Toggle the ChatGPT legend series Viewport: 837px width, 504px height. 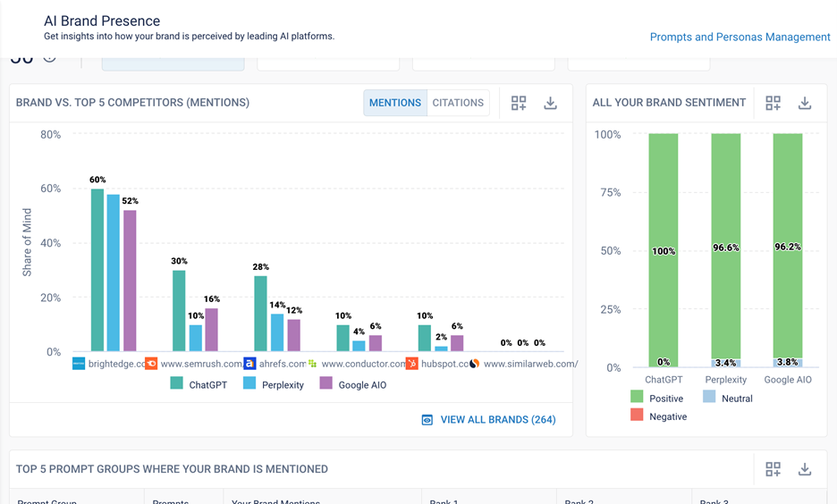[177, 384]
